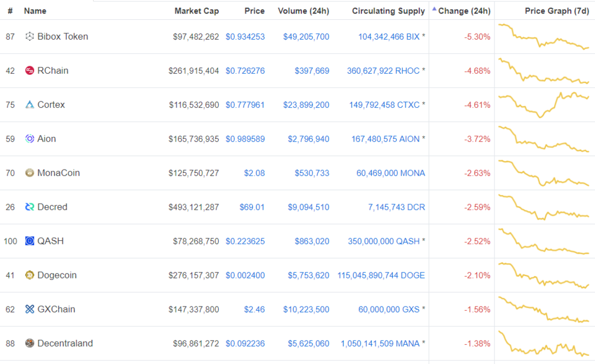Open the Dogecoin coin page
595x364 pixels.
pyautogui.click(x=57, y=275)
